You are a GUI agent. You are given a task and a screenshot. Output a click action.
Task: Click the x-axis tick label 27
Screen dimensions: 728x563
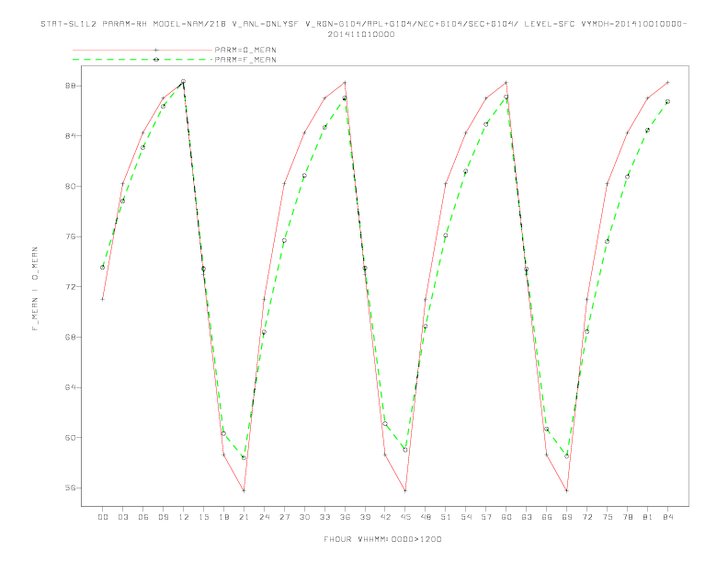point(284,517)
